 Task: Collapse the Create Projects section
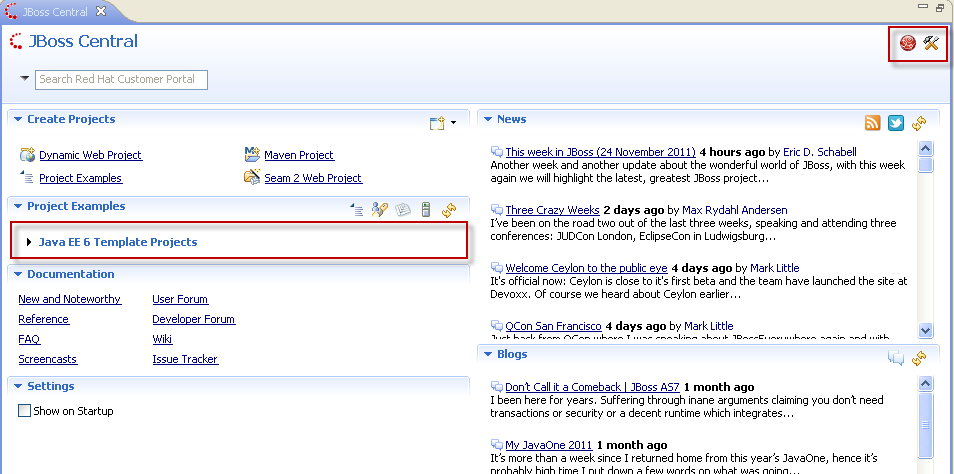coord(18,120)
